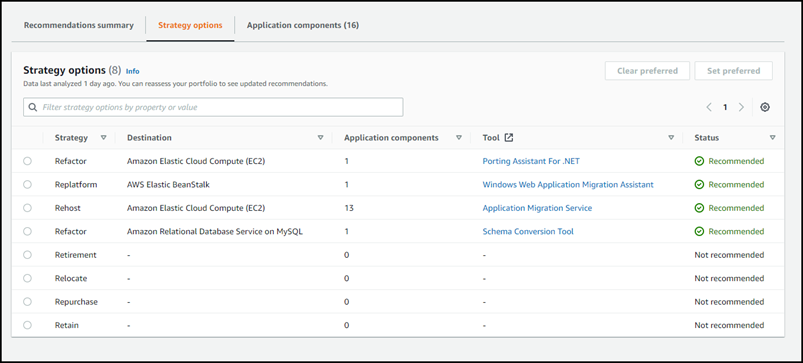This screenshot has height=363, width=803.
Task: Click Retirement strategy name
Action: coord(76,255)
